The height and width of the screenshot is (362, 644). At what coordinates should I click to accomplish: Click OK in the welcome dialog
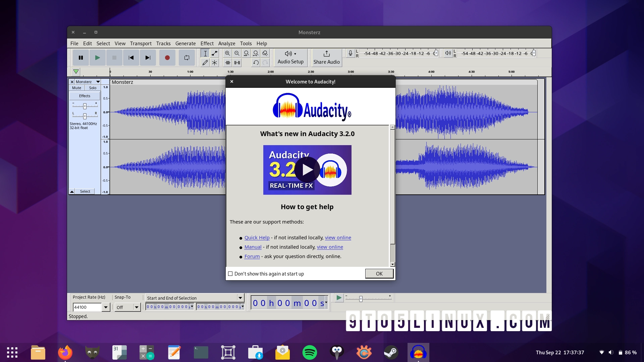pyautogui.click(x=379, y=274)
